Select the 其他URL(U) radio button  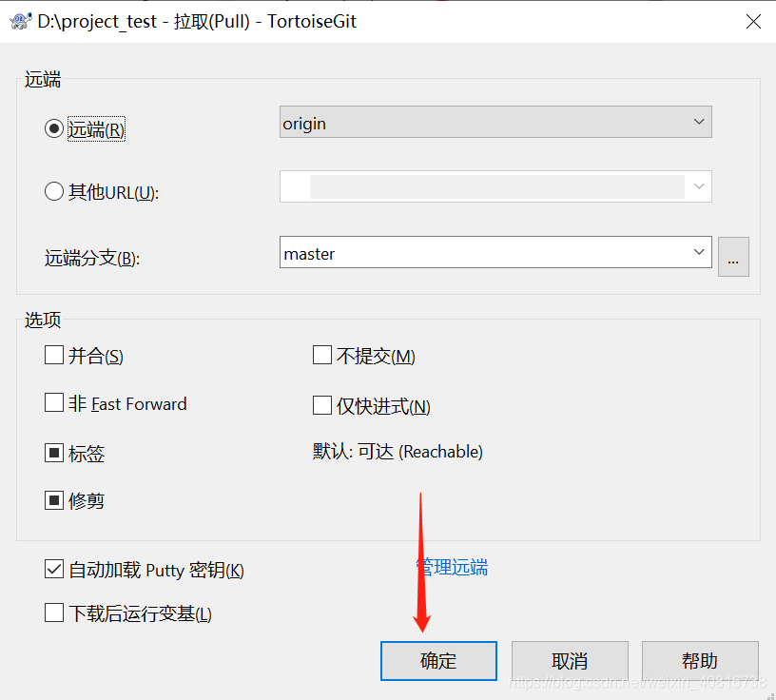[x=54, y=191]
